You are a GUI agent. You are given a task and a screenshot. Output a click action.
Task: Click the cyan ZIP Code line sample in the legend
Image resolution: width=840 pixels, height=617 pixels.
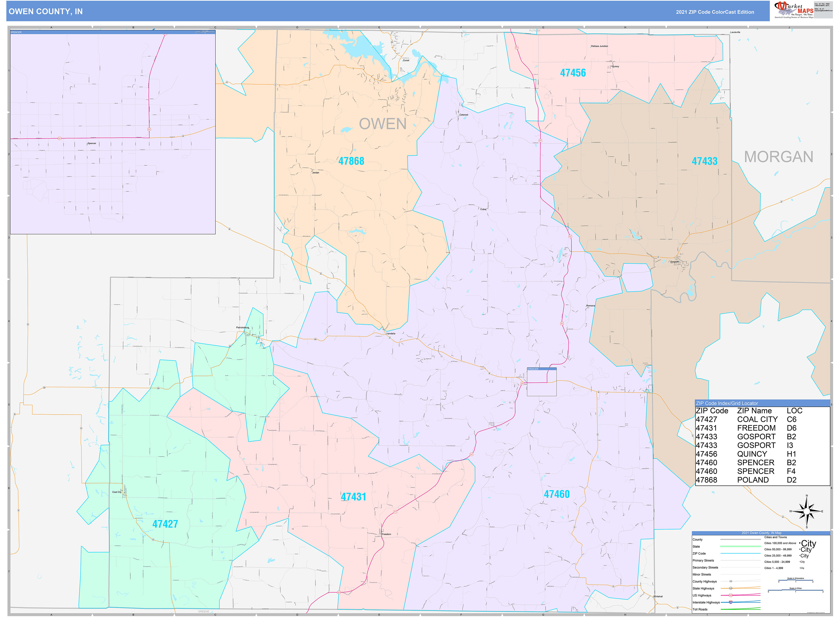(741, 553)
